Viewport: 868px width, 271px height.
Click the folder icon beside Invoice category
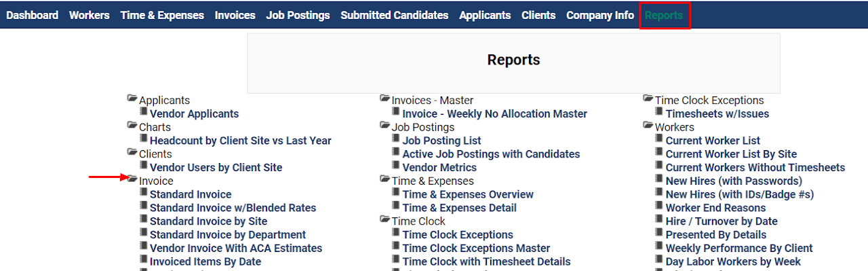click(132, 179)
